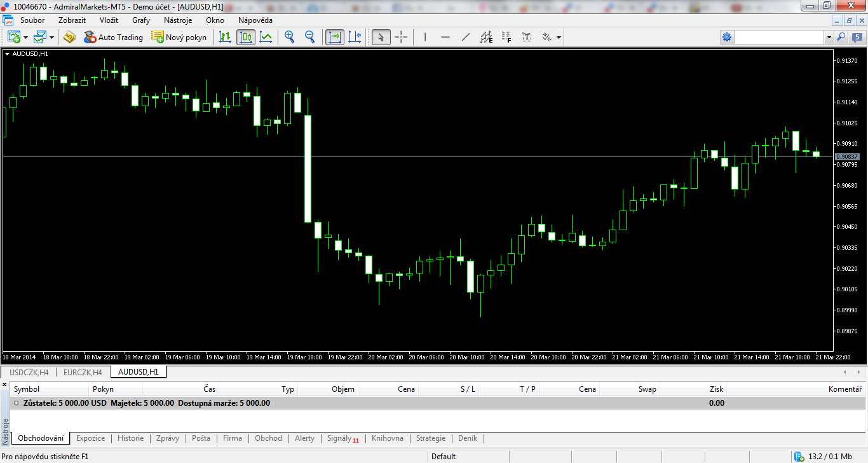Image resolution: width=868 pixels, height=463 pixels.
Task: Select the text label tool
Action: click(x=527, y=37)
